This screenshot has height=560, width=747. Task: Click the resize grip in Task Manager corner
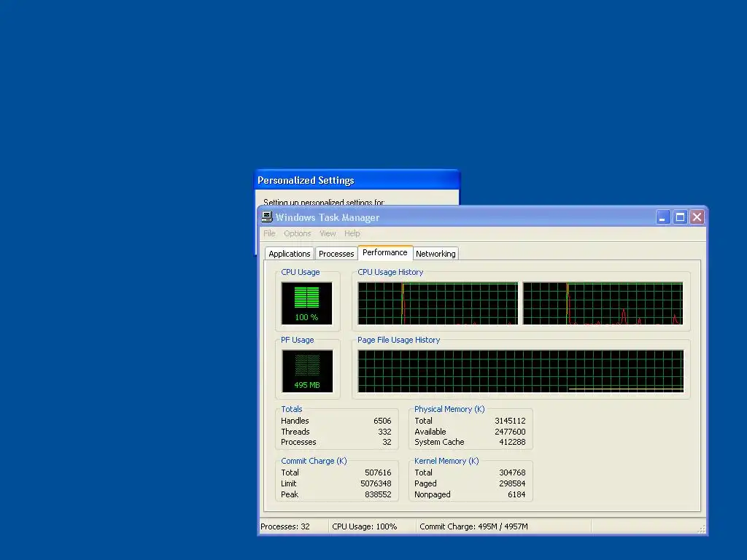(x=701, y=529)
